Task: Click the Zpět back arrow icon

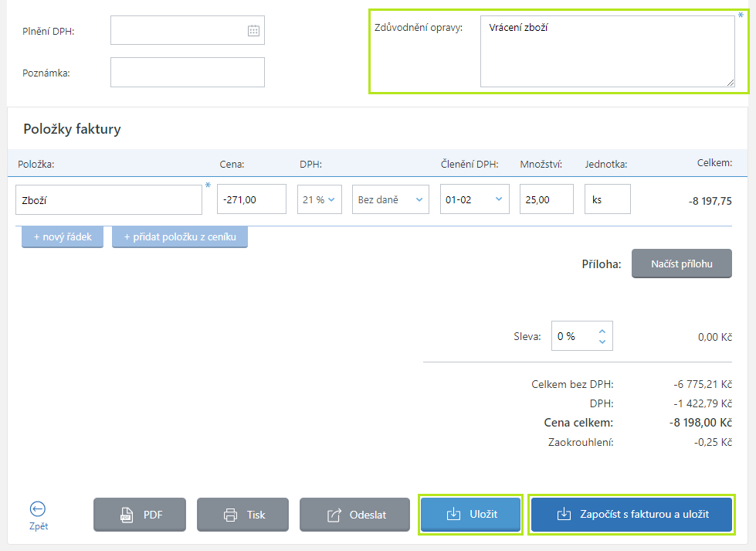Action: [x=38, y=508]
